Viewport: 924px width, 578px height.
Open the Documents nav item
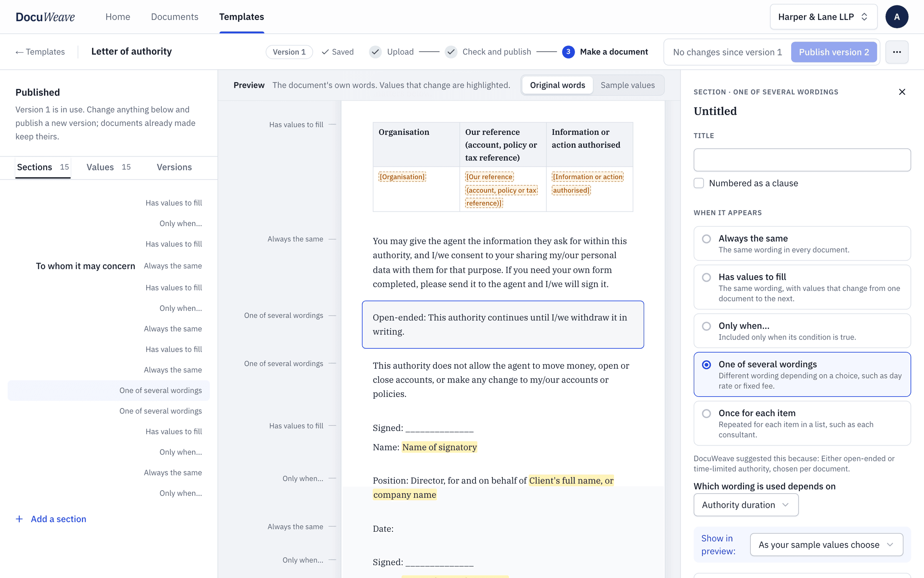(x=174, y=17)
